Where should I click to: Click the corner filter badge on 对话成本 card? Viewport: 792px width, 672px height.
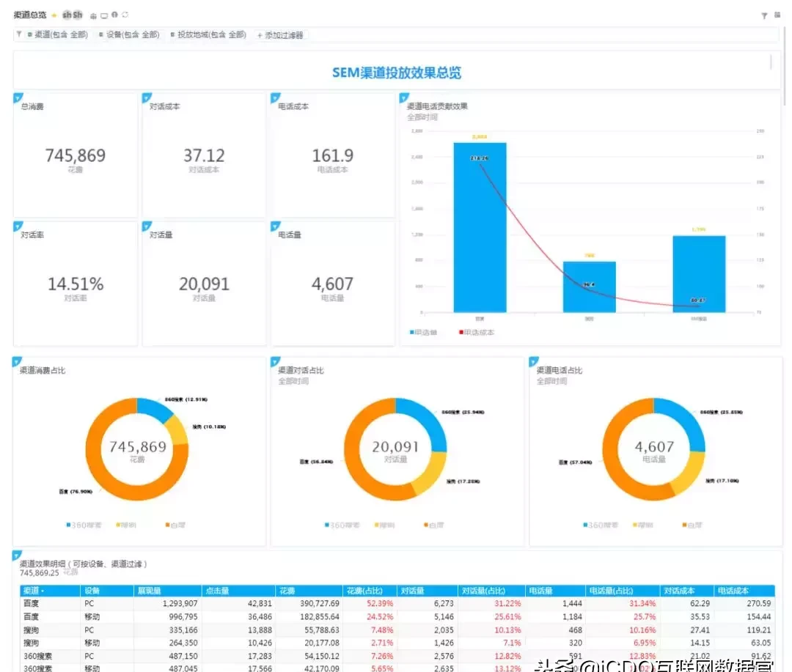pyautogui.click(x=147, y=97)
